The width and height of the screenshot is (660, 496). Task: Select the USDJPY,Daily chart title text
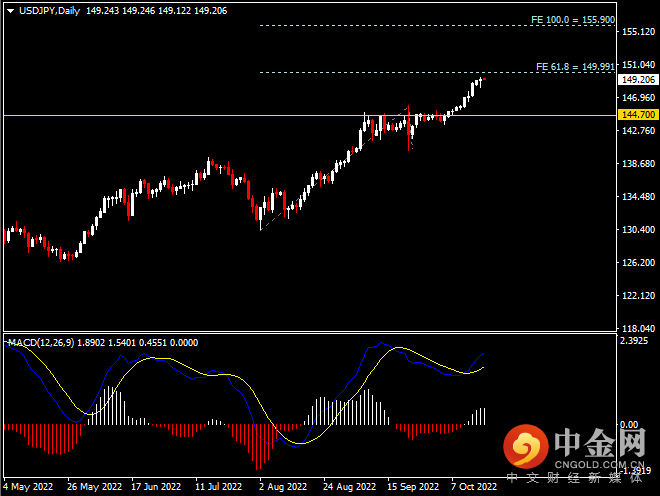(49, 11)
